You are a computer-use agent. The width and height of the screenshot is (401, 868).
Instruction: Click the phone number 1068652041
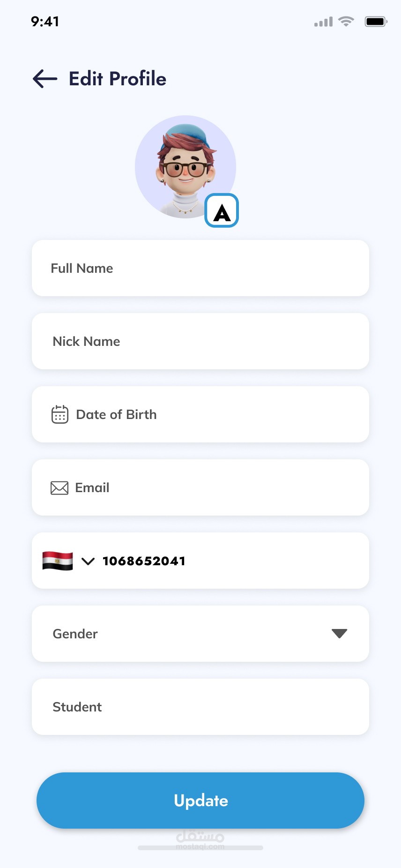pos(144,561)
